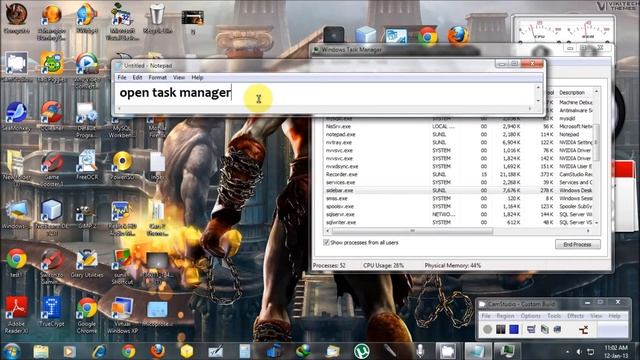Viewport: 640px width, 360px height.
Task: Select the smss.exe process row
Action: point(458,198)
